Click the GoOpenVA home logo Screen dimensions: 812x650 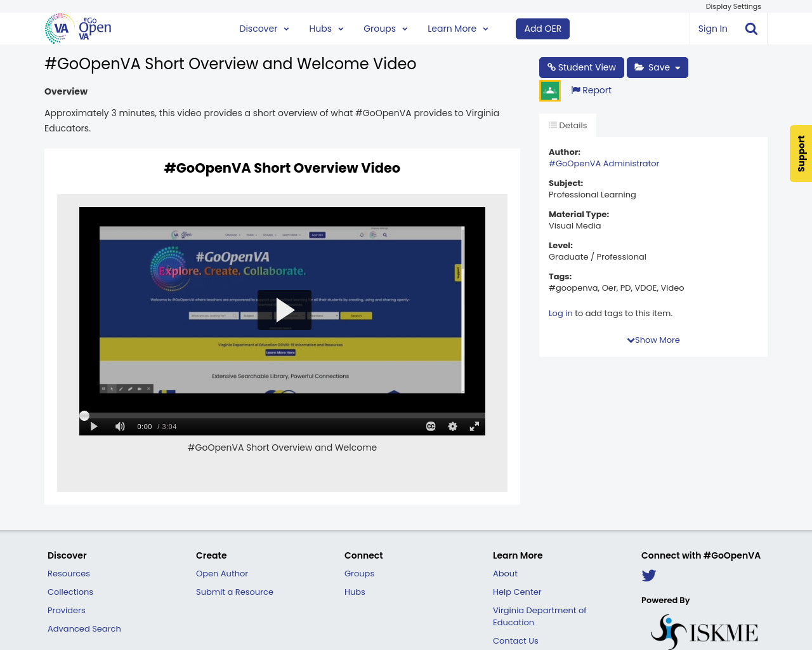(77, 27)
